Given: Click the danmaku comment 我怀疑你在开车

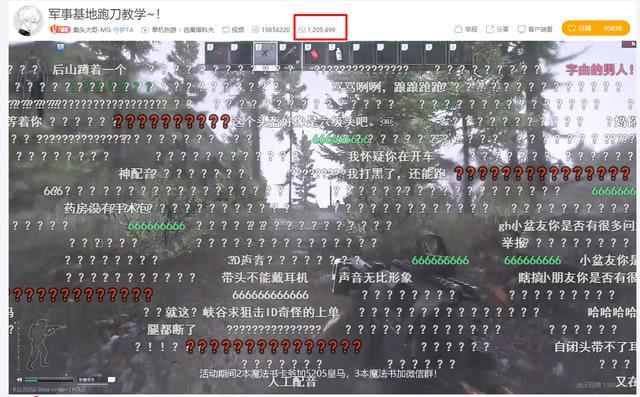Looking at the screenshot, I should [x=391, y=156].
